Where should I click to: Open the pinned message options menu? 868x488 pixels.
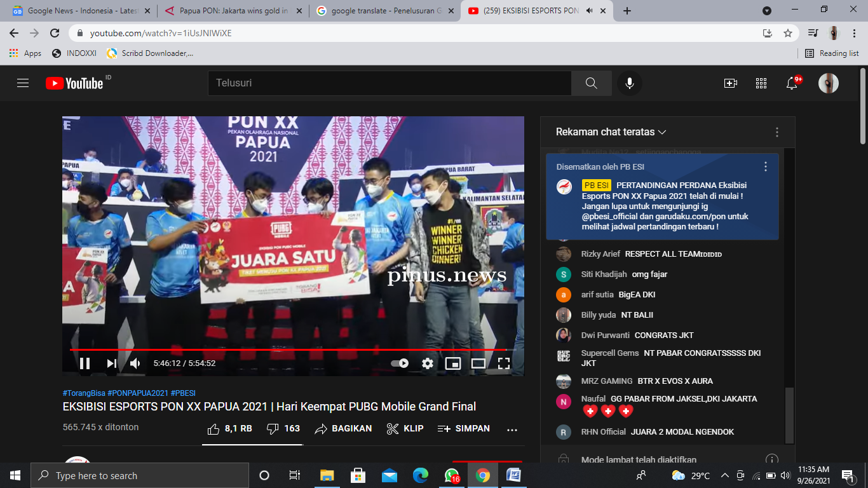[766, 166]
